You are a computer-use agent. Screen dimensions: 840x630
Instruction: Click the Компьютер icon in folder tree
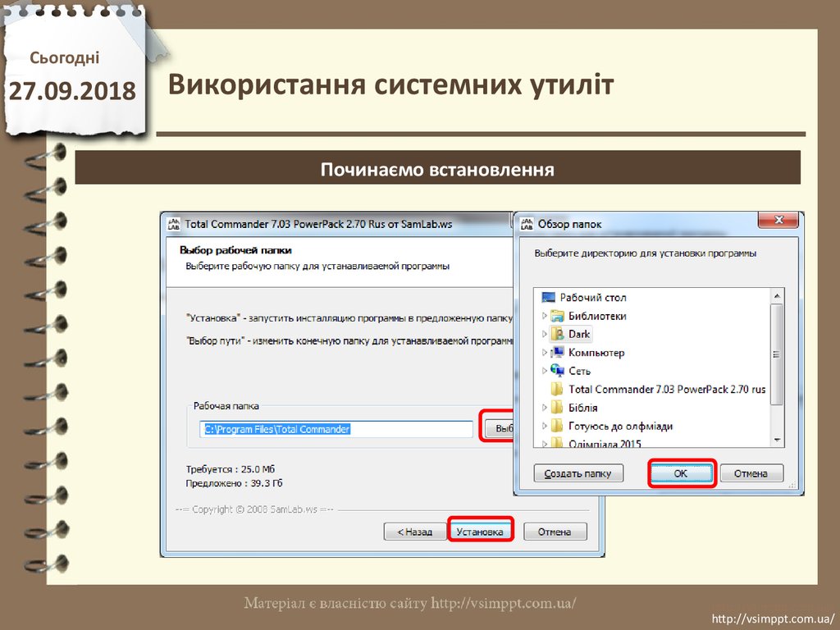coord(557,353)
